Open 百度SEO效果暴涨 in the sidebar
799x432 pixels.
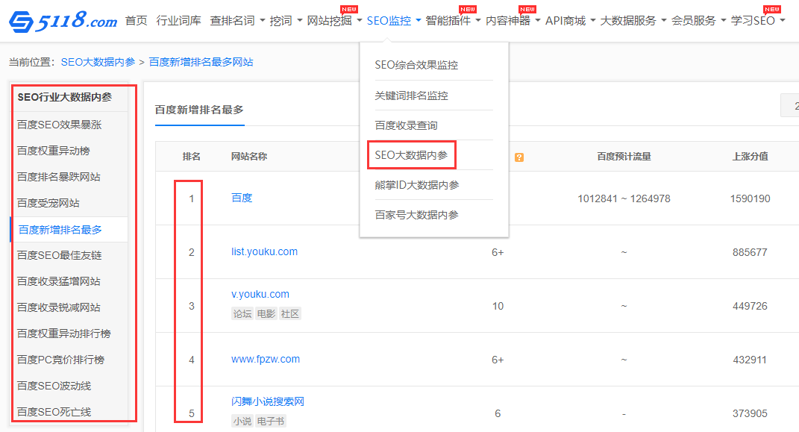tap(59, 125)
